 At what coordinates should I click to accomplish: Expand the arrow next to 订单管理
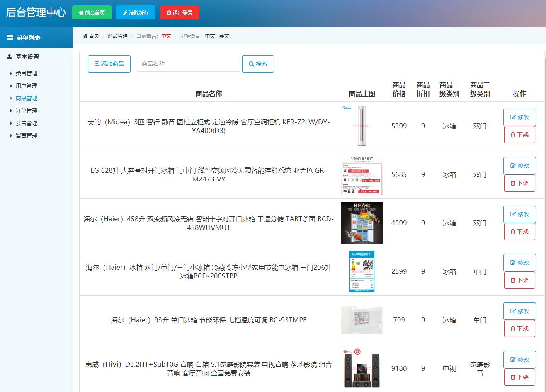coord(11,111)
